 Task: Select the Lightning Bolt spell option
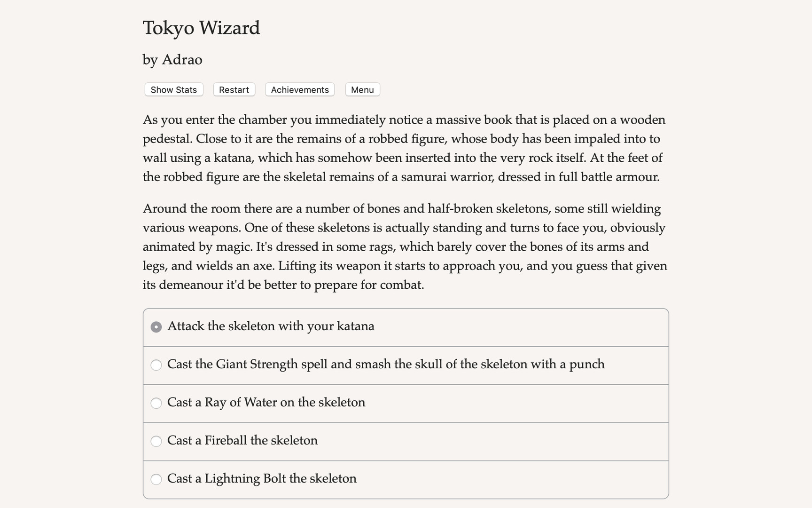point(262,478)
